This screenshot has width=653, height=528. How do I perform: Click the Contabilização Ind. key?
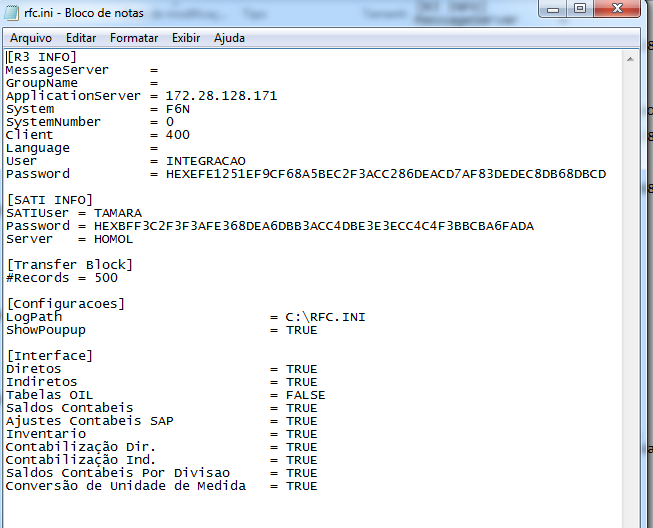pyautogui.click(x=81, y=460)
